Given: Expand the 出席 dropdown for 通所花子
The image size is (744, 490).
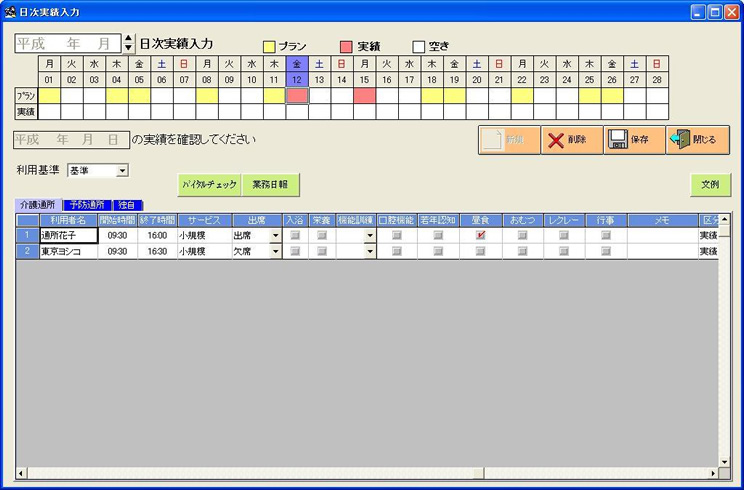Looking at the screenshot, I should (275, 236).
